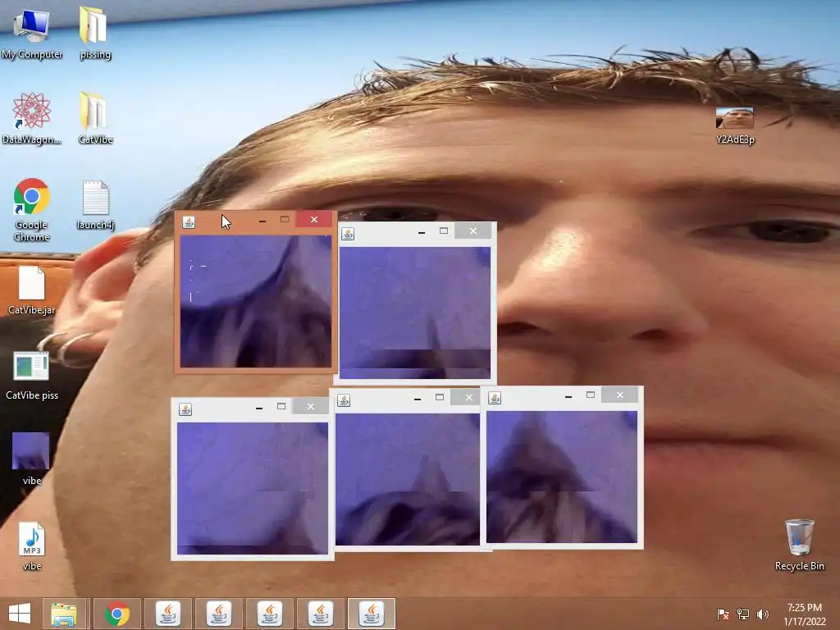Image resolution: width=840 pixels, height=630 pixels.
Task: Select the 'vibe' MP3 file icon
Action: 32,546
